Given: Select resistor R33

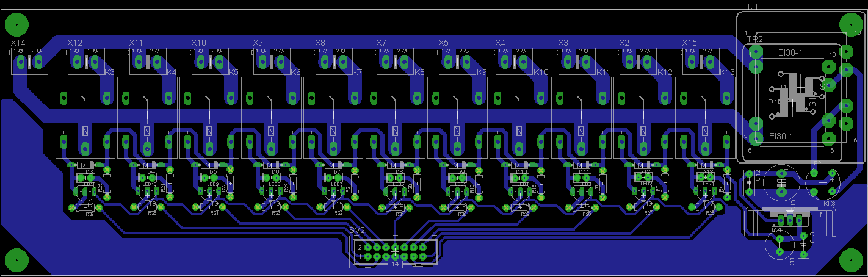Looking at the screenshot, I should click(272, 208).
